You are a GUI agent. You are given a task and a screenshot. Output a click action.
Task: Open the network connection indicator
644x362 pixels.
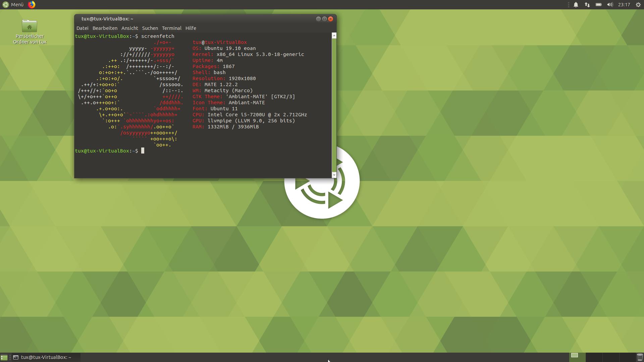pos(587,5)
